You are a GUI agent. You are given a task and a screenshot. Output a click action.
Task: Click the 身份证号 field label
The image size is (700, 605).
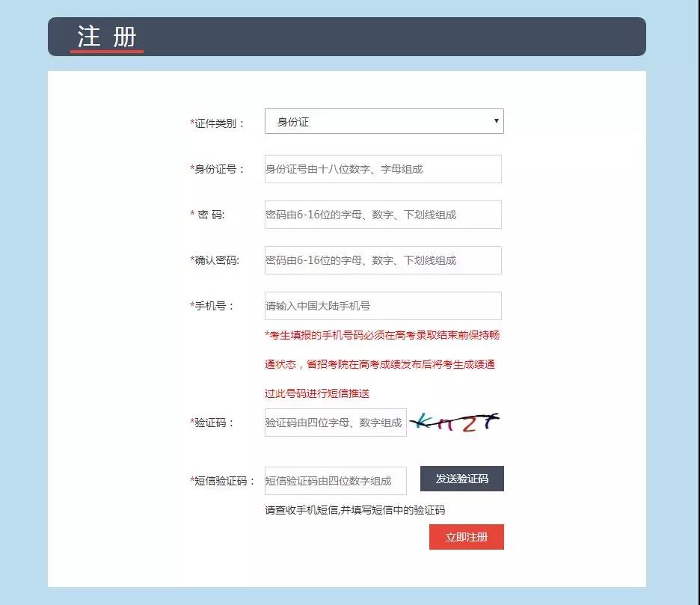(218, 169)
